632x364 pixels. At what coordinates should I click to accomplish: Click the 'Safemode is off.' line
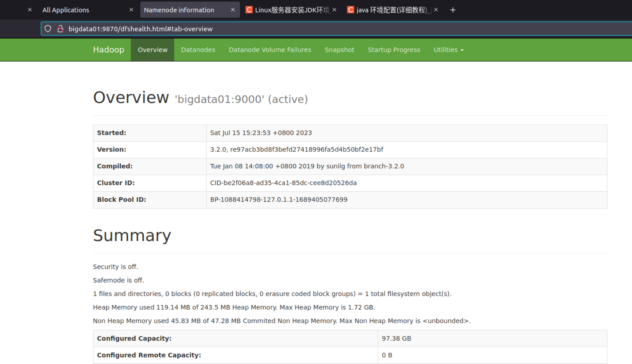pyautogui.click(x=119, y=280)
